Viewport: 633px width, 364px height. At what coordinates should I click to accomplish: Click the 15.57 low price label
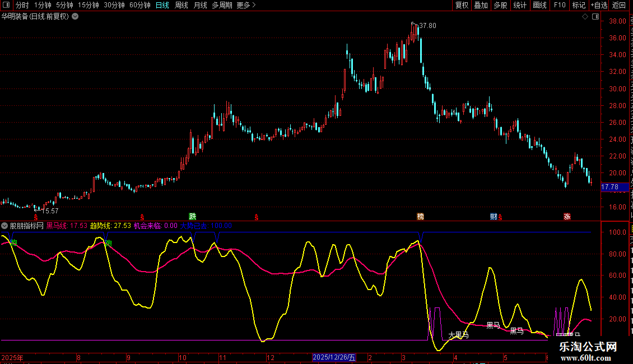tap(50, 211)
